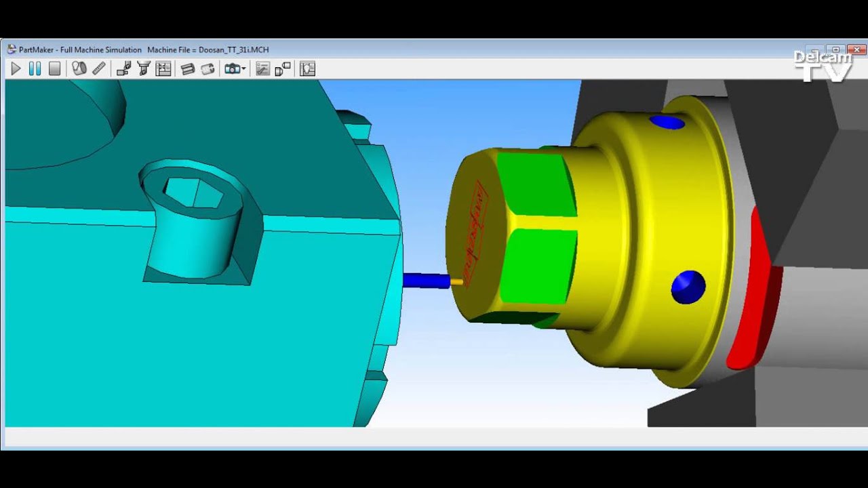The width and height of the screenshot is (868, 488).
Task: Select the ruler measure tool
Action: pyautogui.click(x=99, y=68)
